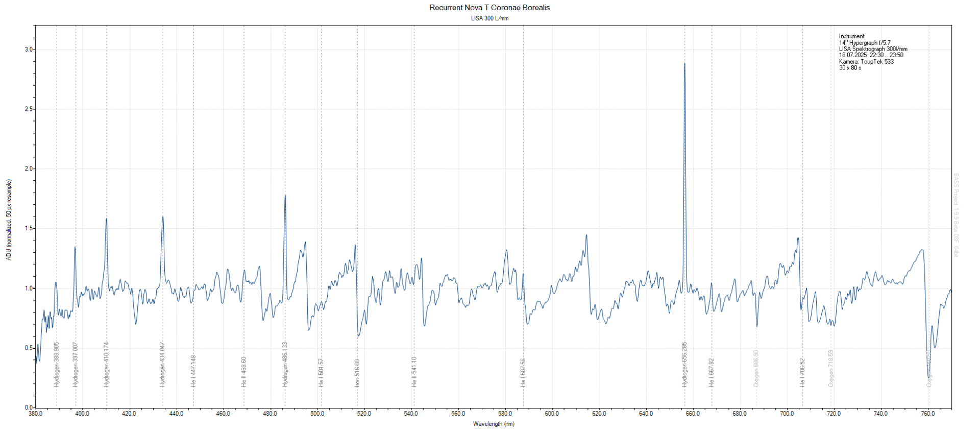
Task: Click the y-axis tick label "3.0"
Action: point(29,50)
